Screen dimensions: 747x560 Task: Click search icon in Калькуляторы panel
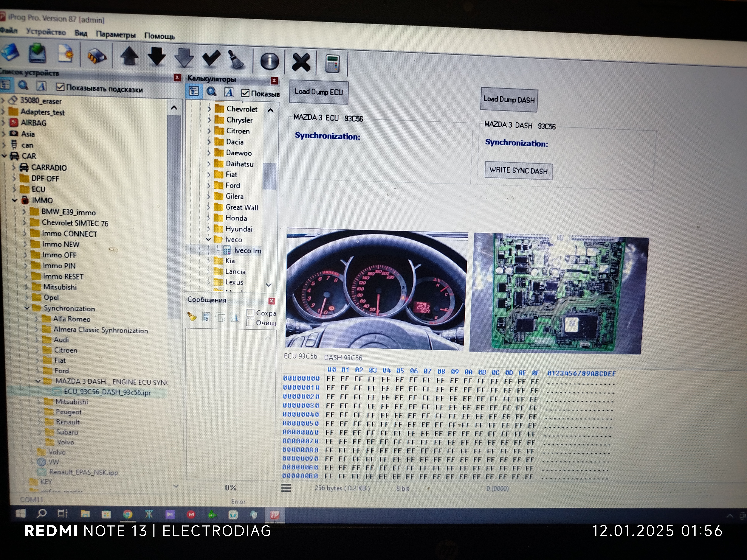212,92
